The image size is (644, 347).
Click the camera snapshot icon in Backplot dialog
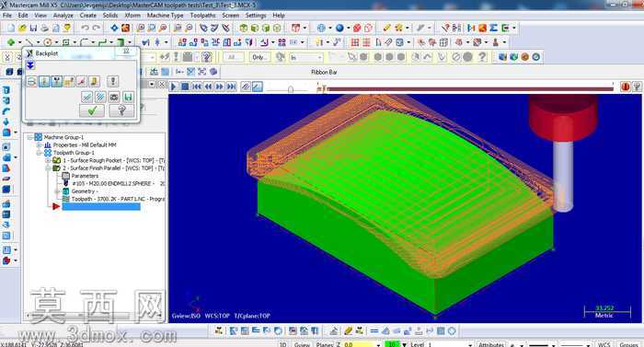click(x=114, y=97)
